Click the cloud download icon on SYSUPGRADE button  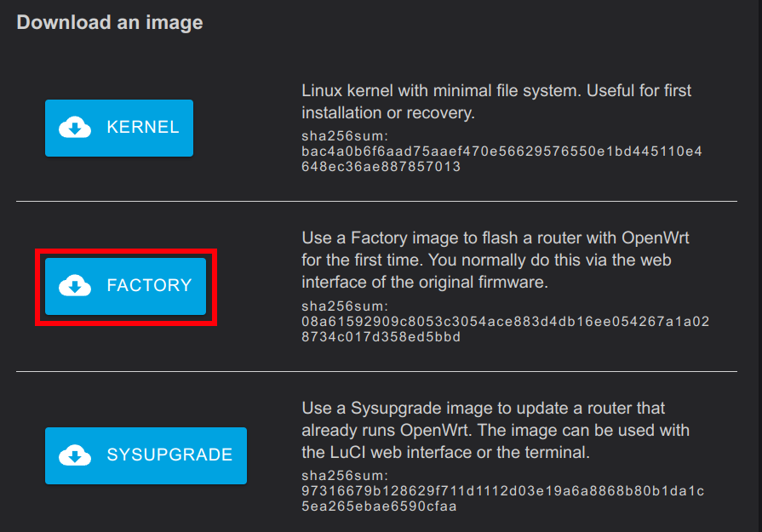[x=75, y=455]
